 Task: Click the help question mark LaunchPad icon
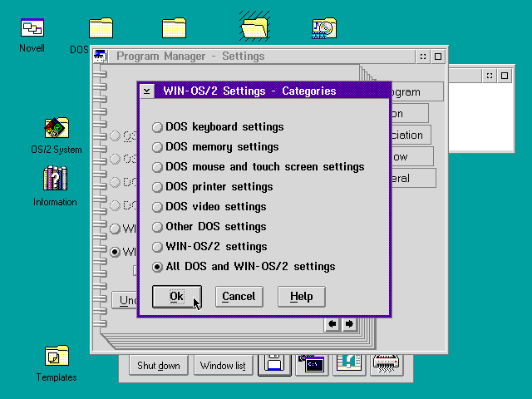click(x=349, y=365)
